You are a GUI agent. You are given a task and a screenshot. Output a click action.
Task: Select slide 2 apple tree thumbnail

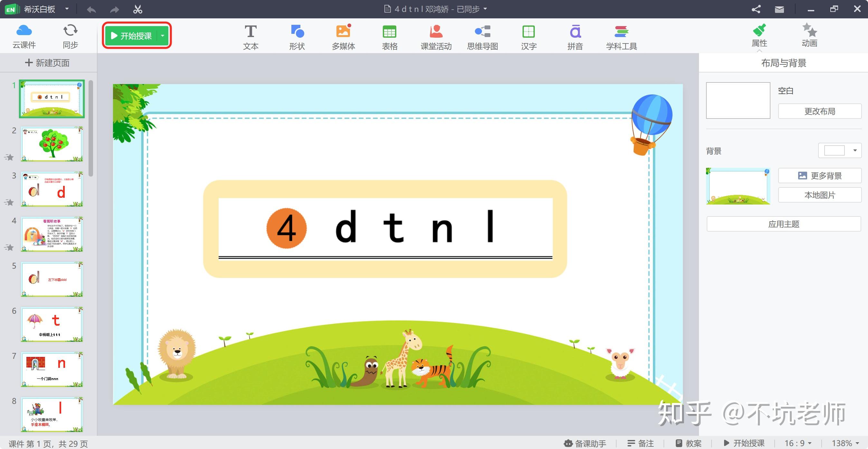52,144
